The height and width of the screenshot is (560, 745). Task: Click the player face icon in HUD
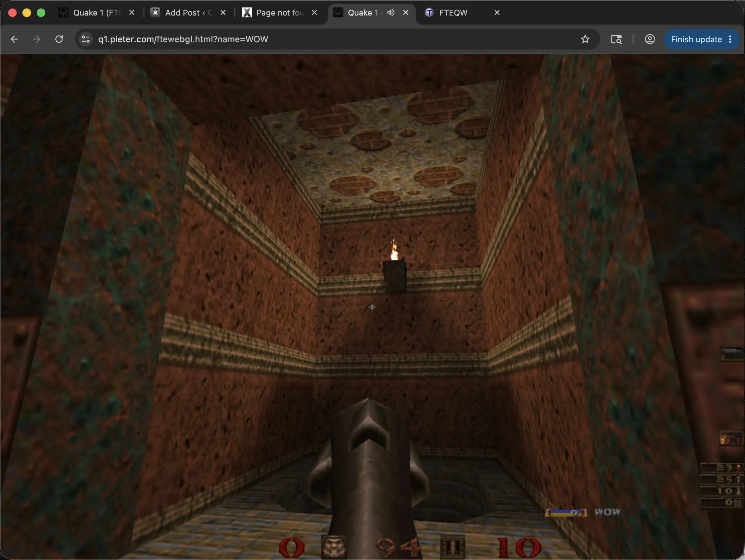(333, 547)
